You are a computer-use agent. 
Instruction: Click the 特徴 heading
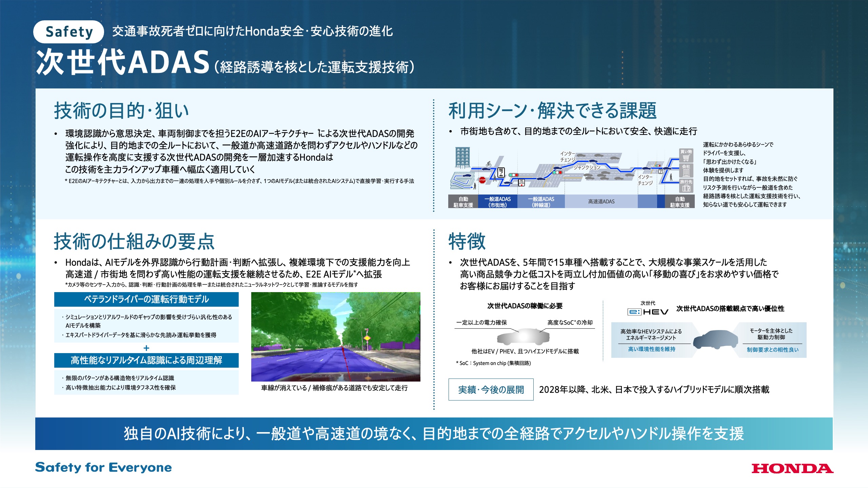[x=467, y=241]
